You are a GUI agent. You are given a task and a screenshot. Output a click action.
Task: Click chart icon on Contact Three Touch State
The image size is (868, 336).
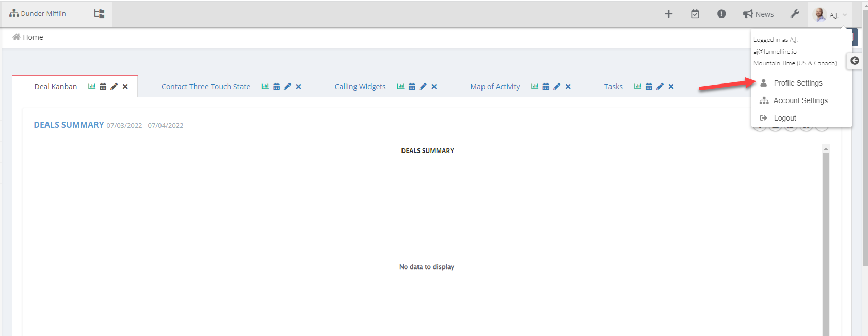coord(265,87)
